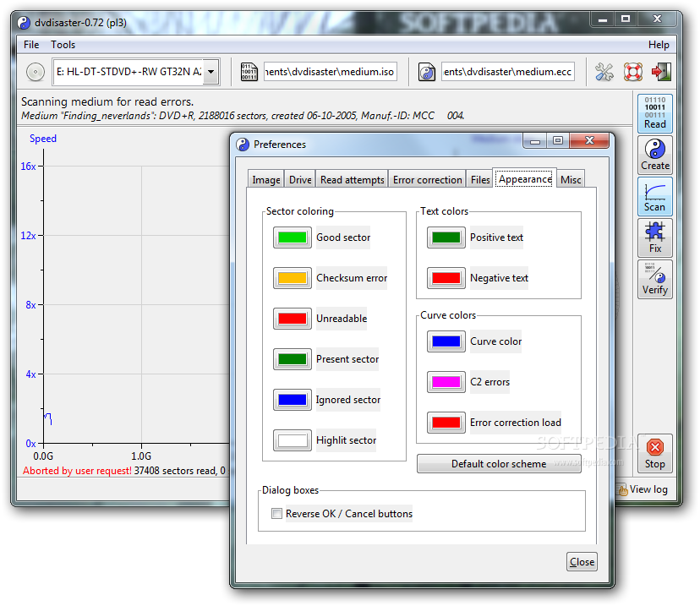
Task: Click the "C2 errors" label
Action: pos(489,382)
